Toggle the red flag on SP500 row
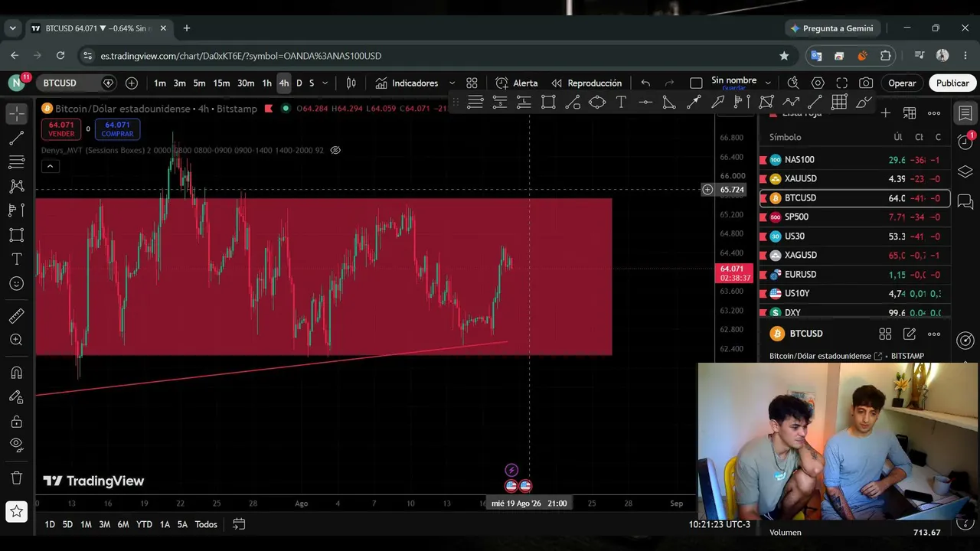 click(x=763, y=217)
